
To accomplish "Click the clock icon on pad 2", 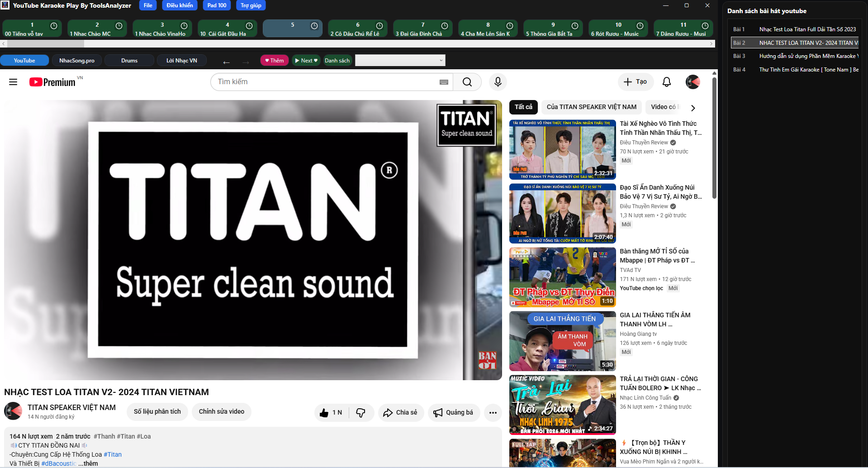I will [119, 26].
